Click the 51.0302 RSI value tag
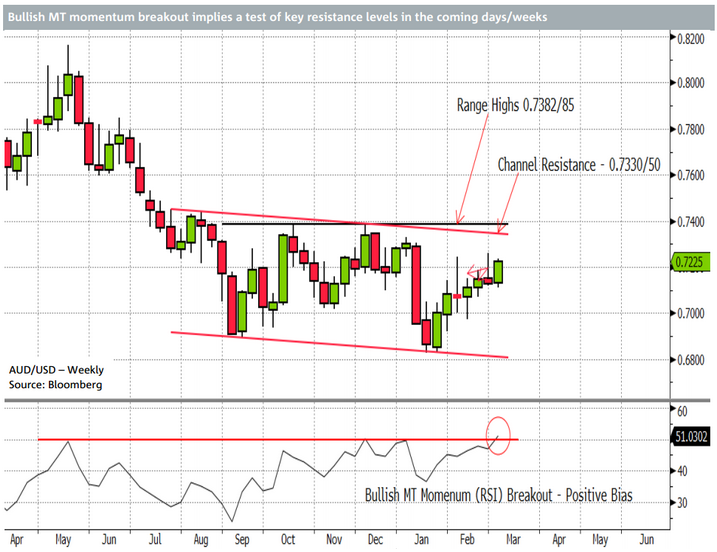This screenshot has height=552, width=717. pyautogui.click(x=693, y=436)
